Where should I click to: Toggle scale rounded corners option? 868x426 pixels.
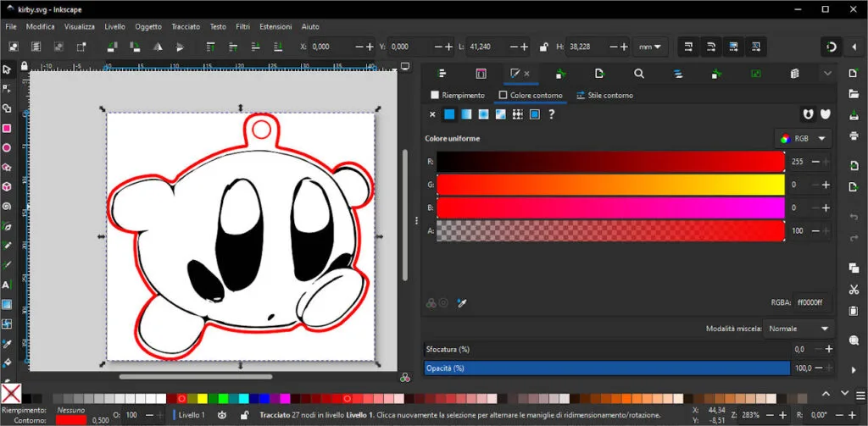pos(711,47)
